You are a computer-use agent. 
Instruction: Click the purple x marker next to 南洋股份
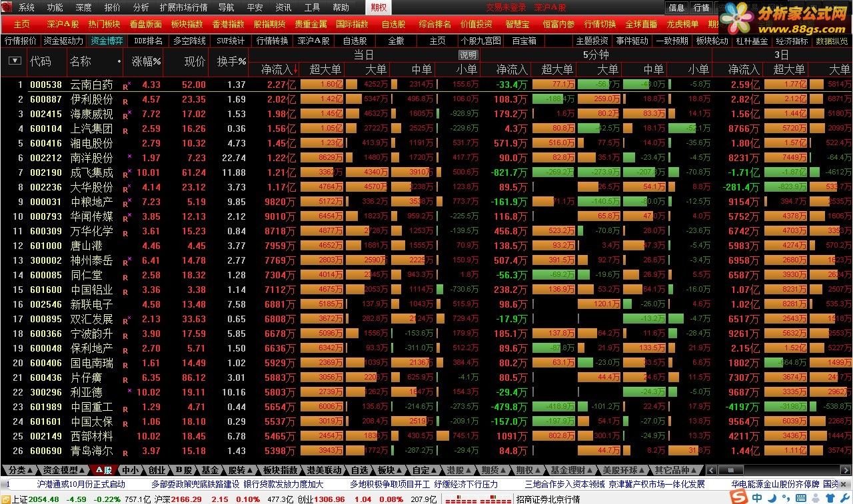[130, 156]
